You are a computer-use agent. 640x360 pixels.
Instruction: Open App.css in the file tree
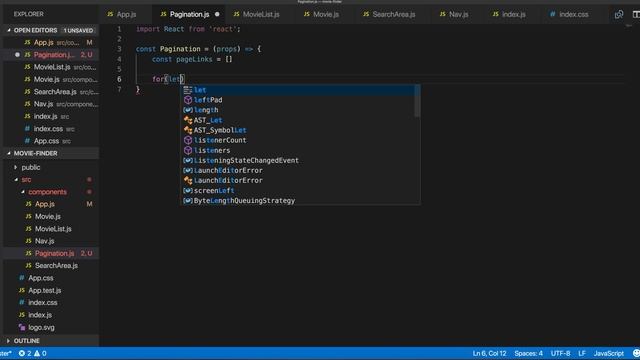(x=51, y=278)
